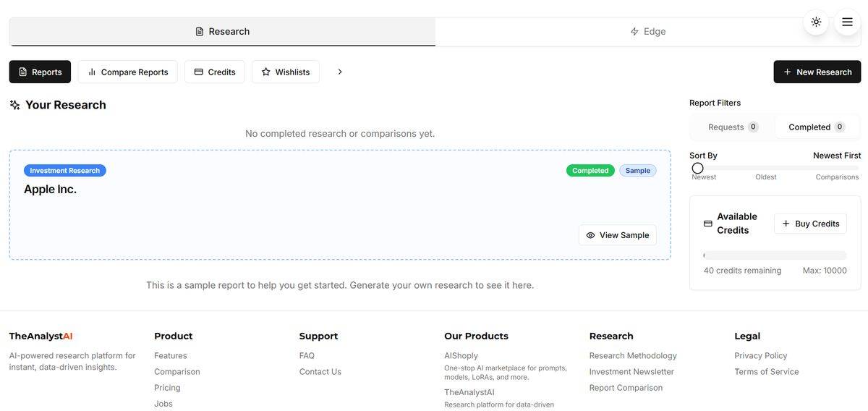Open the Privacy Policy link
This screenshot has width=868, height=411.
(x=760, y=355)
